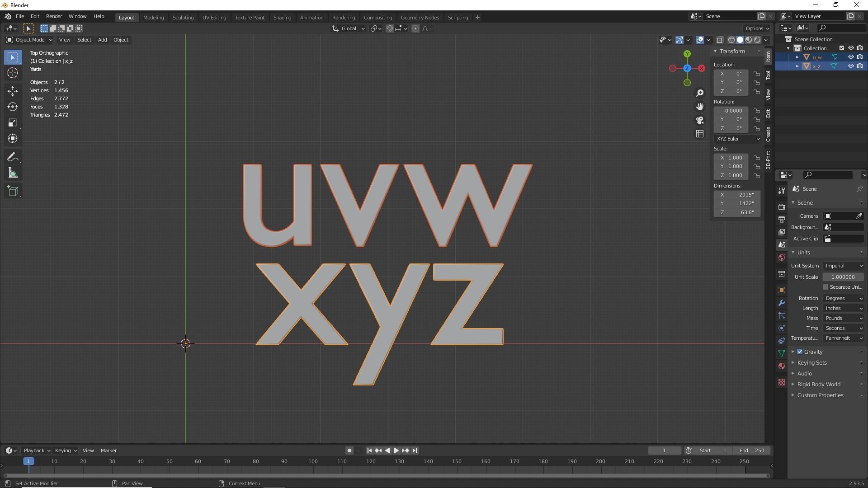
Task: Expand the Keying Sets panel
Action: coord(811,362)
